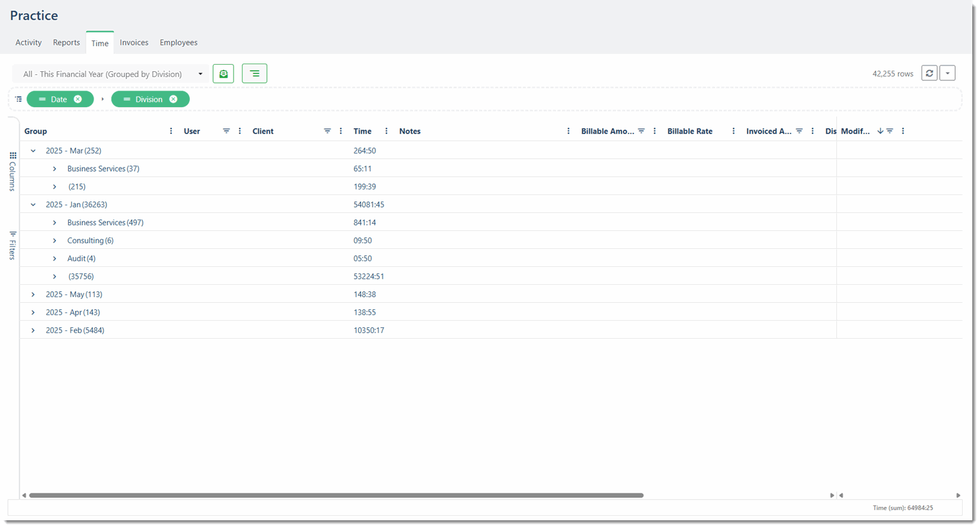Expand the Consulting (6) division row
980x528 pixels.
(55, 241)
